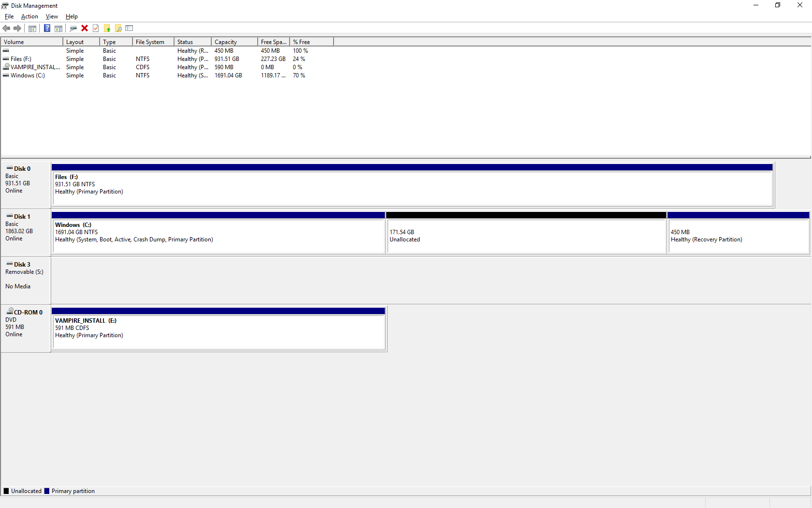Open the Help menu
Viewport: 812px width, 508px height.
coord(72,16)
